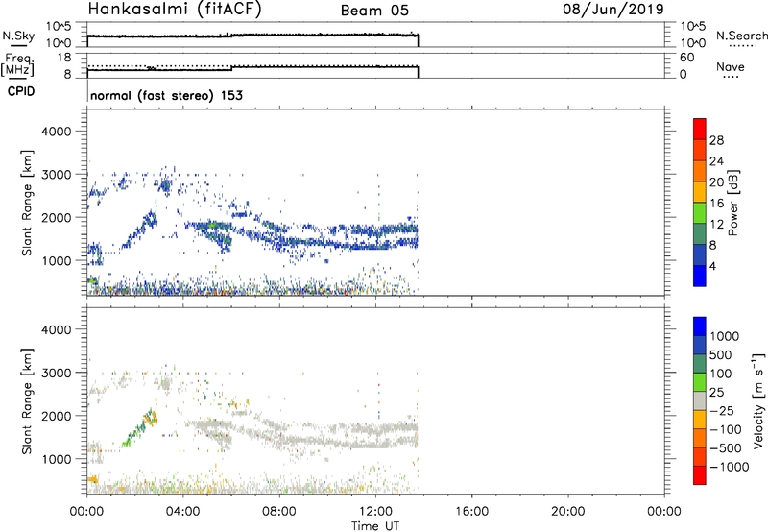This screenshot has height=532, width=768.
Task: Click the Freq. [MHz] axis label
Action: (18, 65)
